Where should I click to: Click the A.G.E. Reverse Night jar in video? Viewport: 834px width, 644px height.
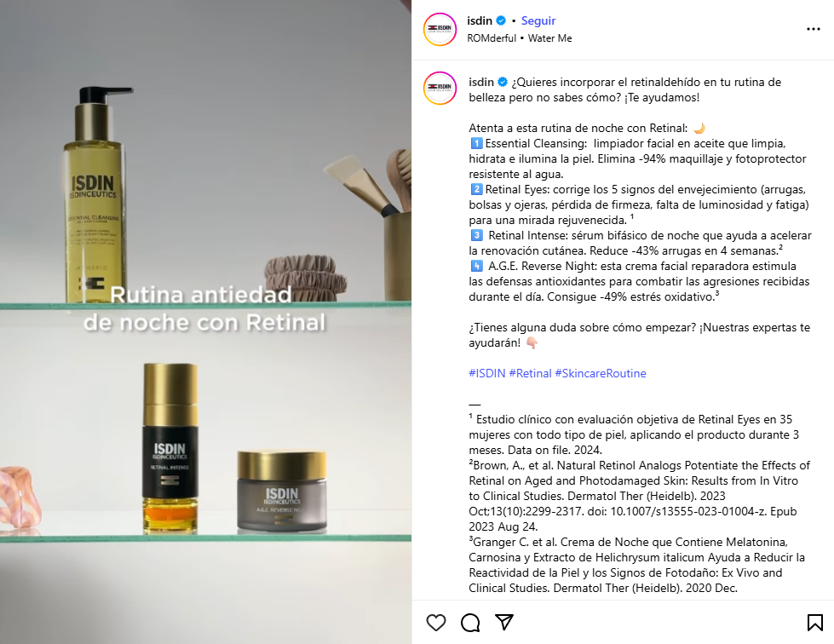tap(281, 491)
